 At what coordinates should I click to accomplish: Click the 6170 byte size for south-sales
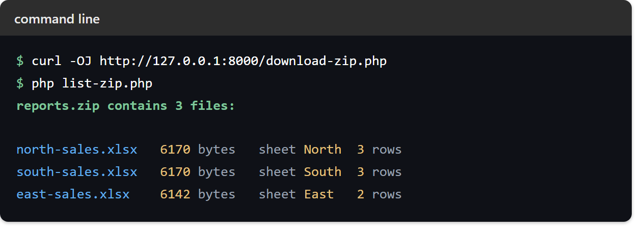[175, 172]
